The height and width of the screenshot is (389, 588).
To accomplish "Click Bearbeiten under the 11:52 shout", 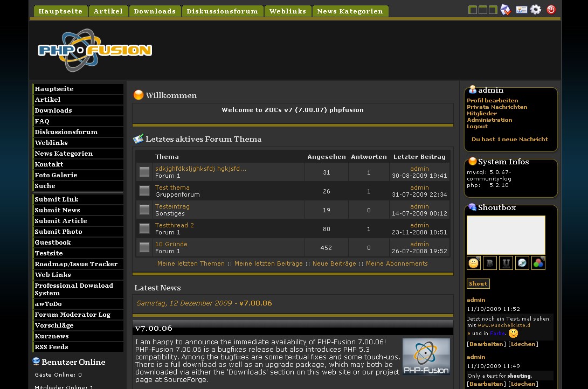I will pyautogui.click(x=486, y=344).
